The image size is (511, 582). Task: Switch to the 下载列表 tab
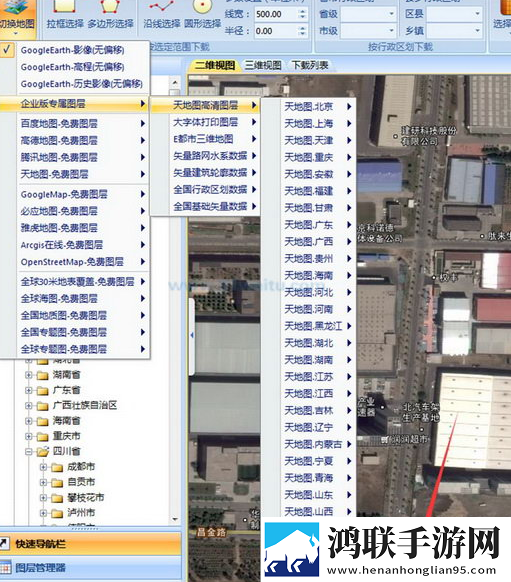click(310, 66)
